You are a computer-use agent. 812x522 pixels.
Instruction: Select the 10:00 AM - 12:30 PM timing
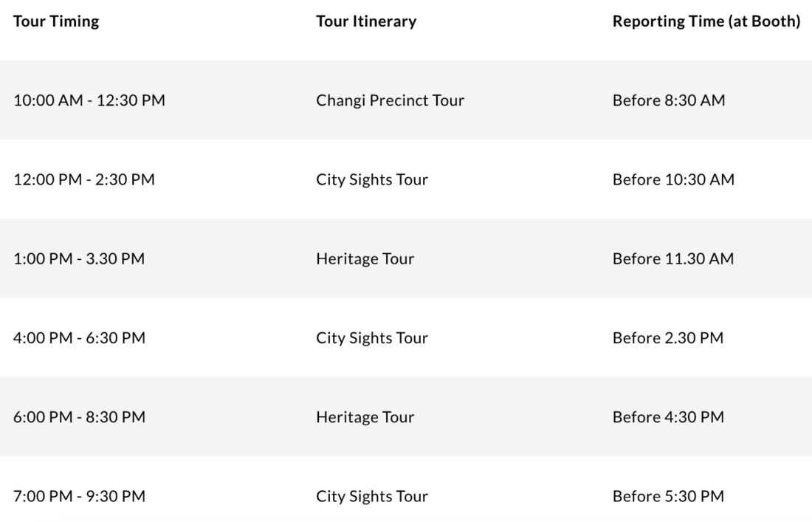(x=89, y=100)
